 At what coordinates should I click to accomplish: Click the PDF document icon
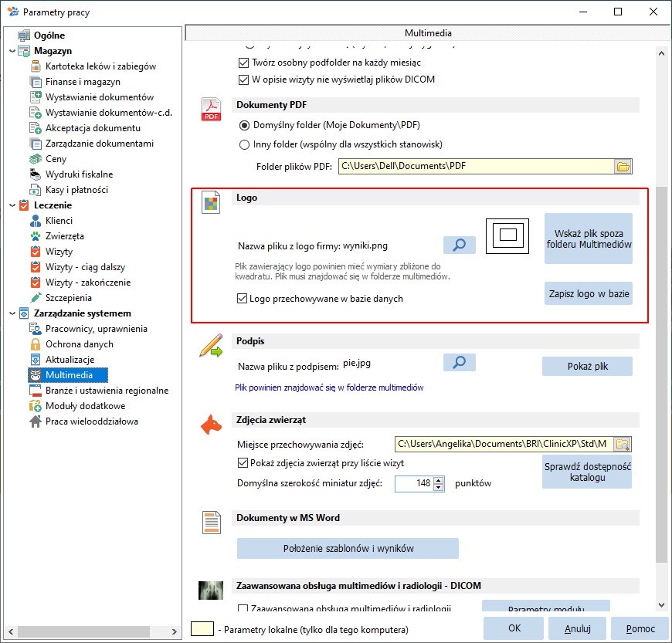(x=212, y=110)
